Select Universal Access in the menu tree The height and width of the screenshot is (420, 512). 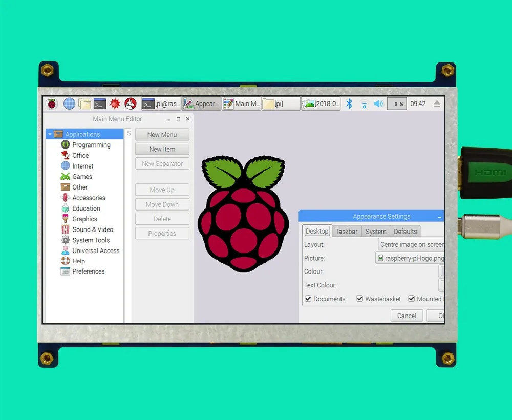(x=96, y=251)
